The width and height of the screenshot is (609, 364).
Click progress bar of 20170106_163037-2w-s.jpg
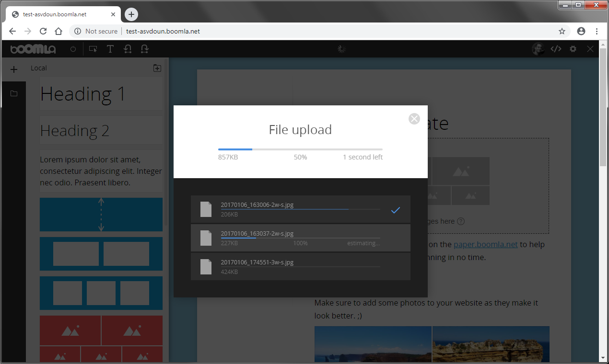tap(300, 238)
